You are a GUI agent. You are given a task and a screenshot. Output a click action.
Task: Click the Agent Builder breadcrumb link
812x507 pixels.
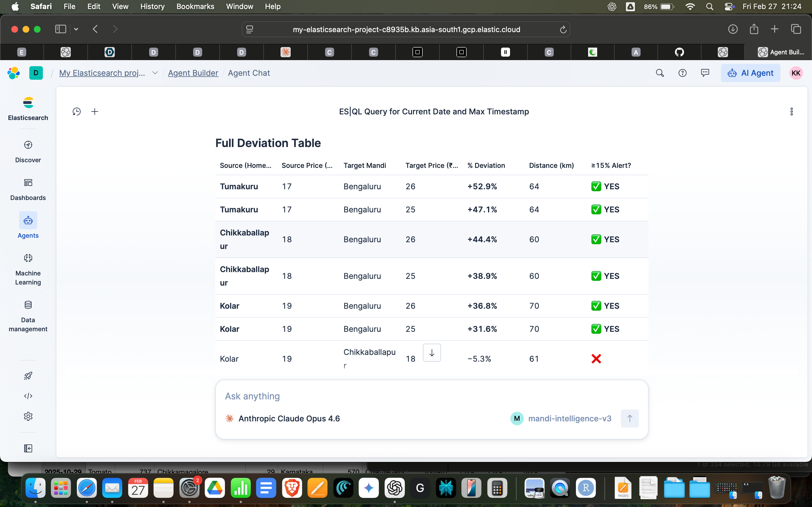(193, 73)
